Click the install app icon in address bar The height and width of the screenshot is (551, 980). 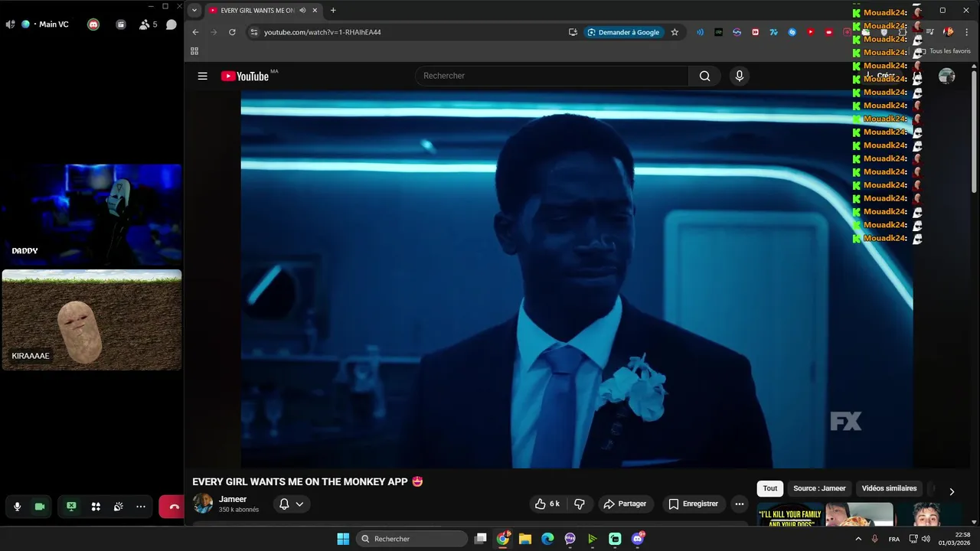573,32
